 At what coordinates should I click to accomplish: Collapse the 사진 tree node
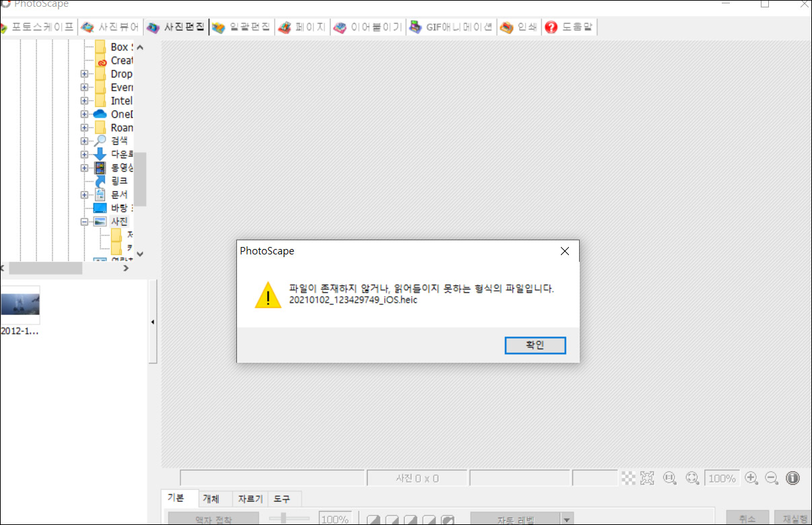[85, 221]
